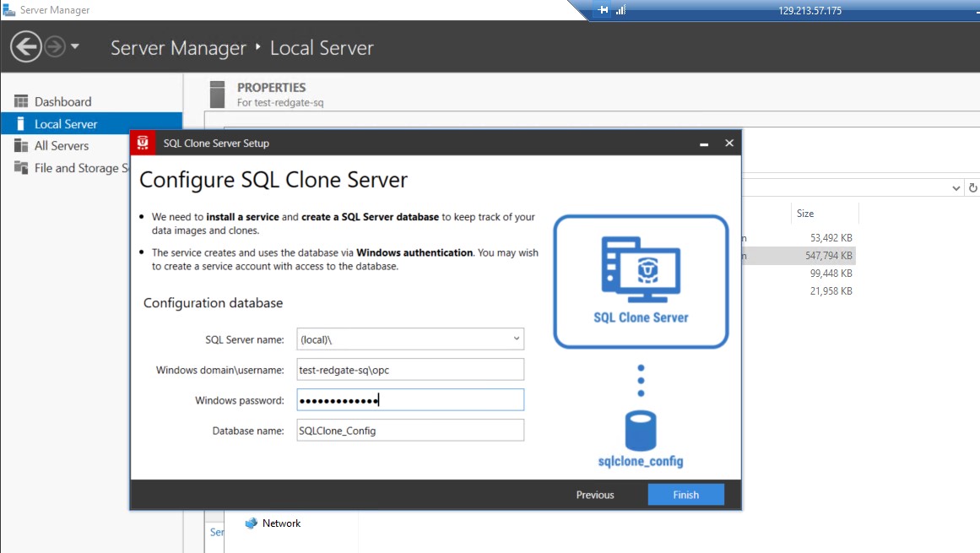Image resolution: width=980 pixels, height=553 pixels.
Task: Click the Server Manager title bar icon
Action: coord(8,10)
